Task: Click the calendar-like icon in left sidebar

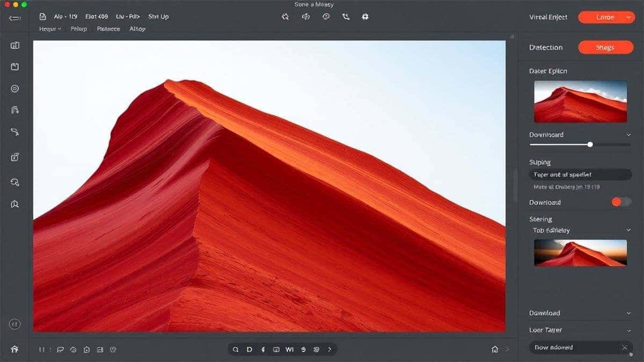Action: (15, 67)
